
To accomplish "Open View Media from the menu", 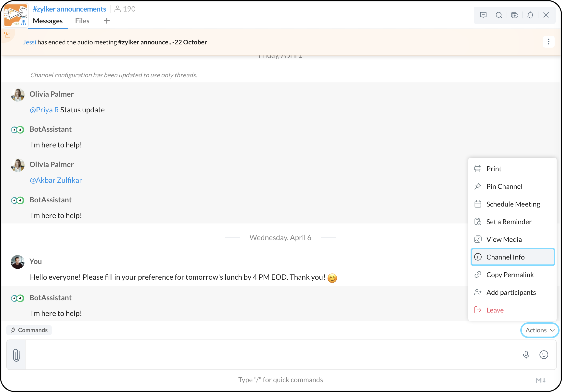I will 512,239.
